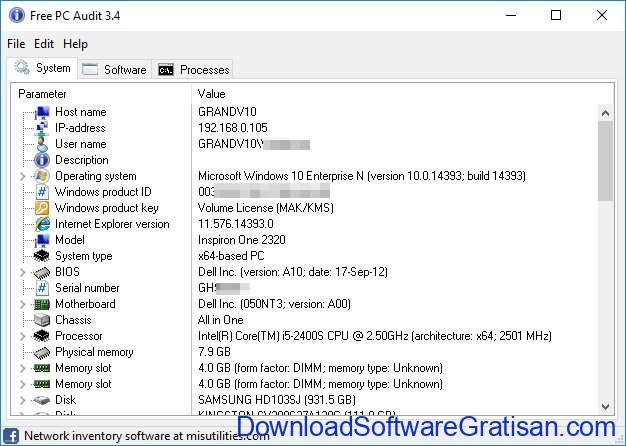Click the Physical memory chip icon

(x=42, y=352)
